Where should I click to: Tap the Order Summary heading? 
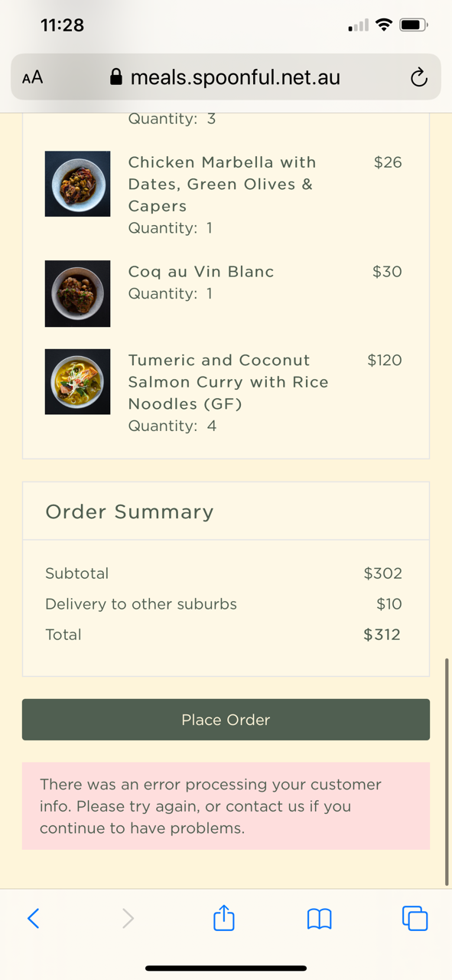(x=129, y=511)
